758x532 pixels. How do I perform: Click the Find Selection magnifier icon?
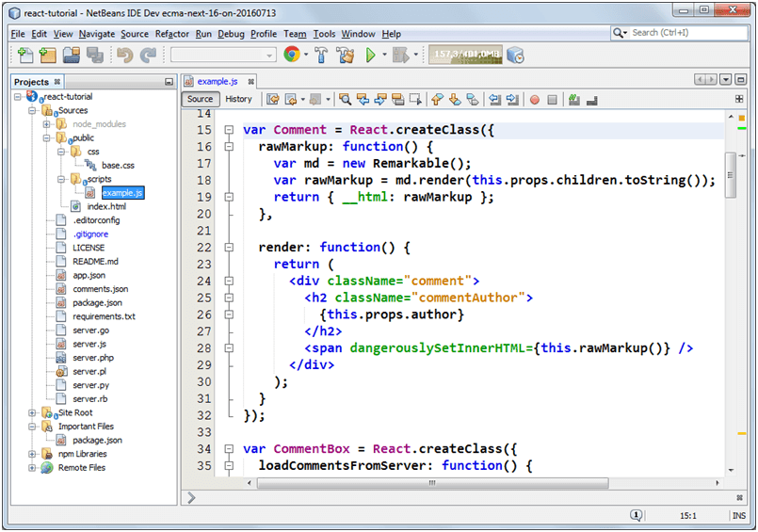coord(346,99)
